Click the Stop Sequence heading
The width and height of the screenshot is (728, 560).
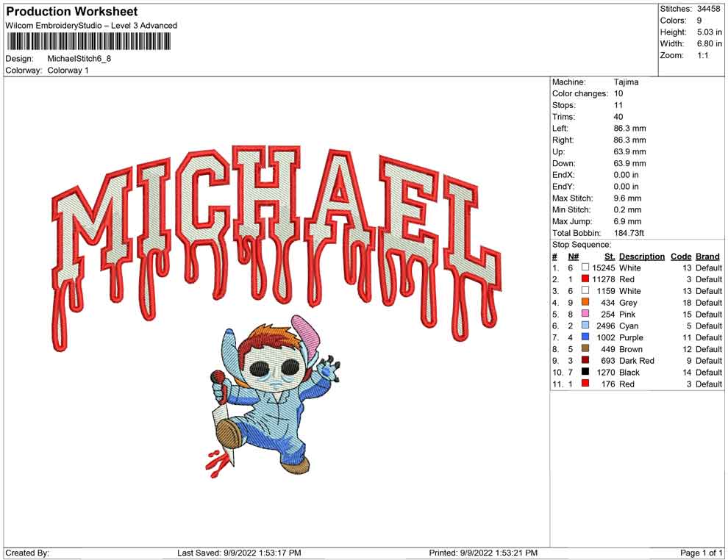point(582,245)
